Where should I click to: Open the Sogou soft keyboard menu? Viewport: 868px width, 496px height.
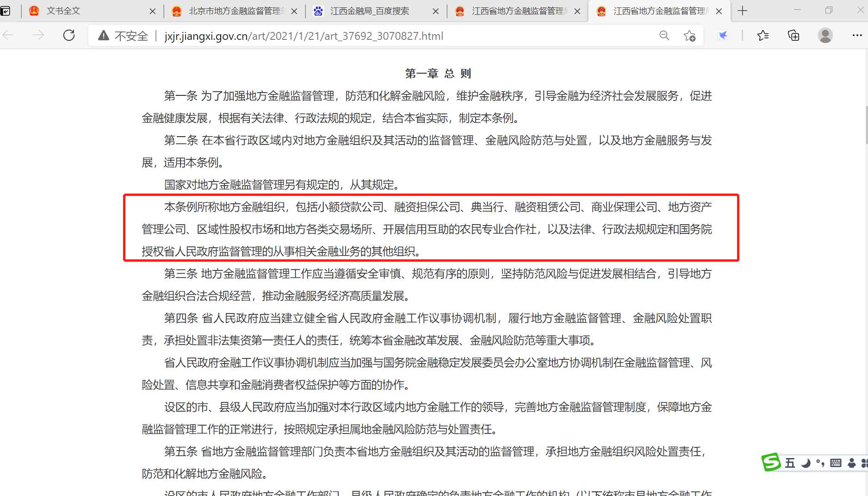pos(836,463)
